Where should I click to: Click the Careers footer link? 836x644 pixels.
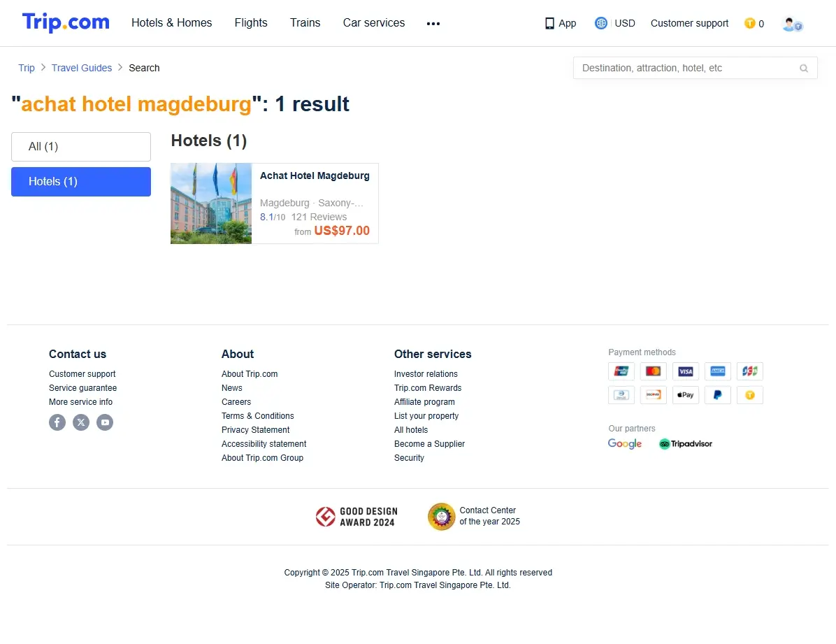(x=236, y=402)
